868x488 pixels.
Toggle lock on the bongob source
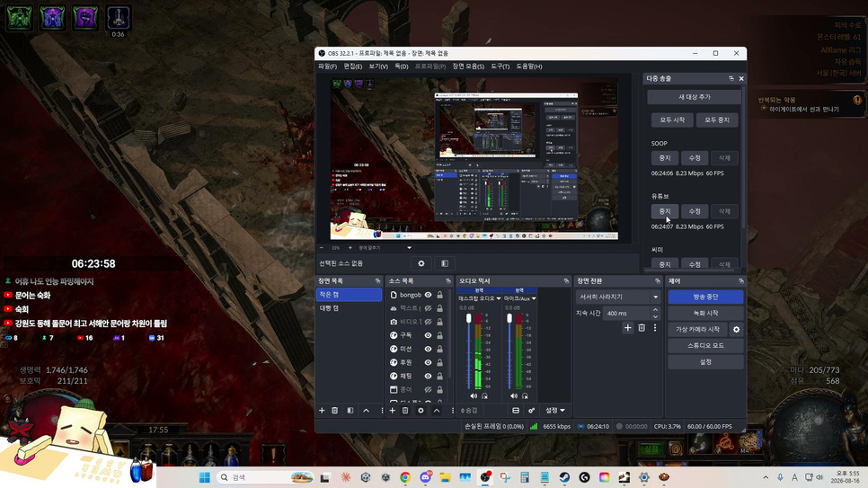[x=439, y=295]
